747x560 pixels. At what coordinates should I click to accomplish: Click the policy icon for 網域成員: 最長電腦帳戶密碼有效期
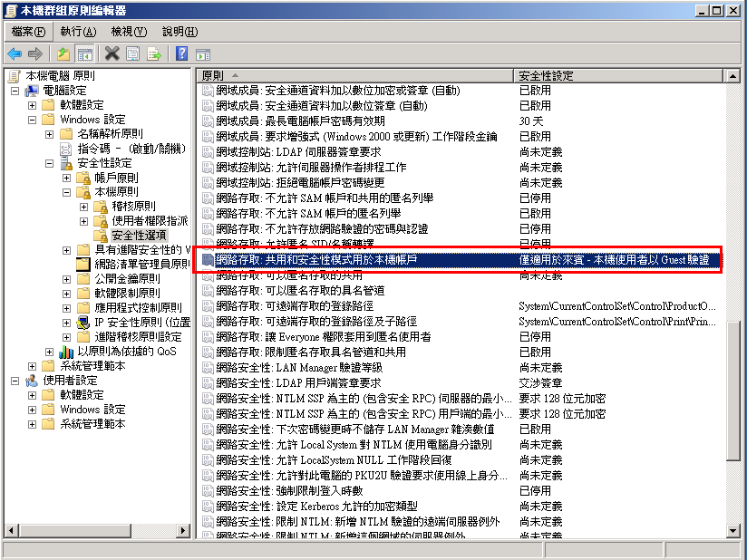pyautogui.click(x=208, y=121)
